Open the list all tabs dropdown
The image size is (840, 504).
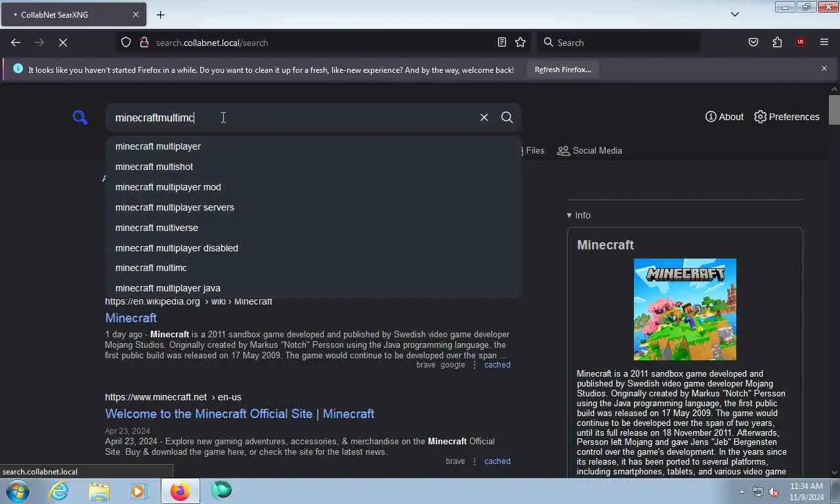coord(735,14)
